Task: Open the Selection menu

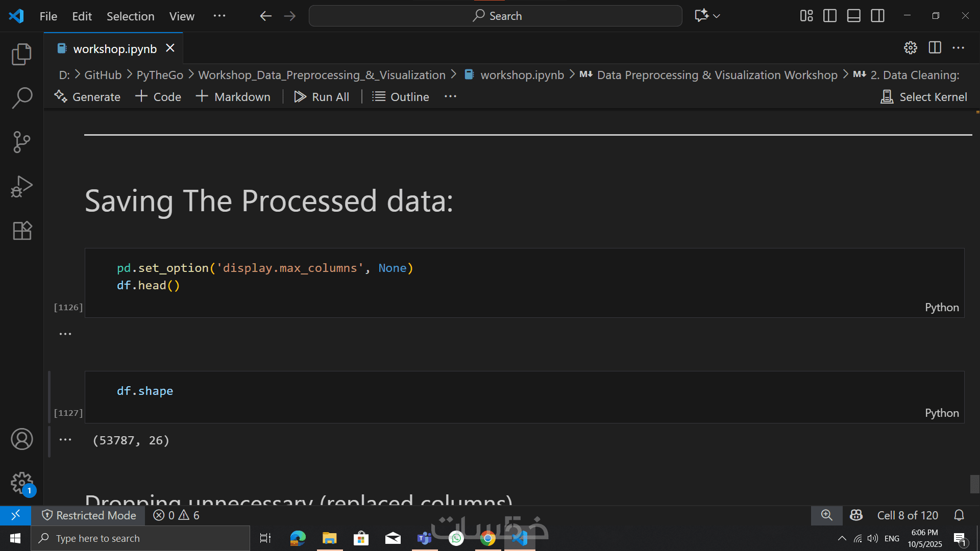Action: click(130, 16)
